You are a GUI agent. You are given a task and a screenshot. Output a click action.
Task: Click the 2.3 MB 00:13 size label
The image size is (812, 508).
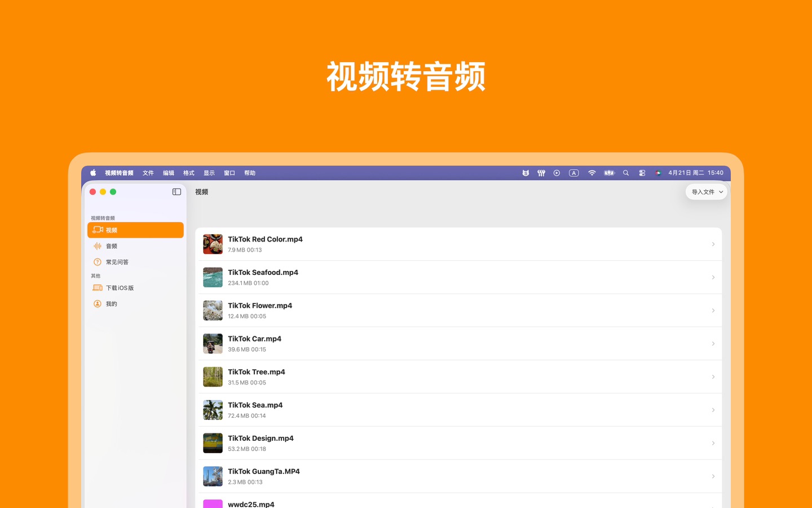pyautogui.click(x=245, y=482)
